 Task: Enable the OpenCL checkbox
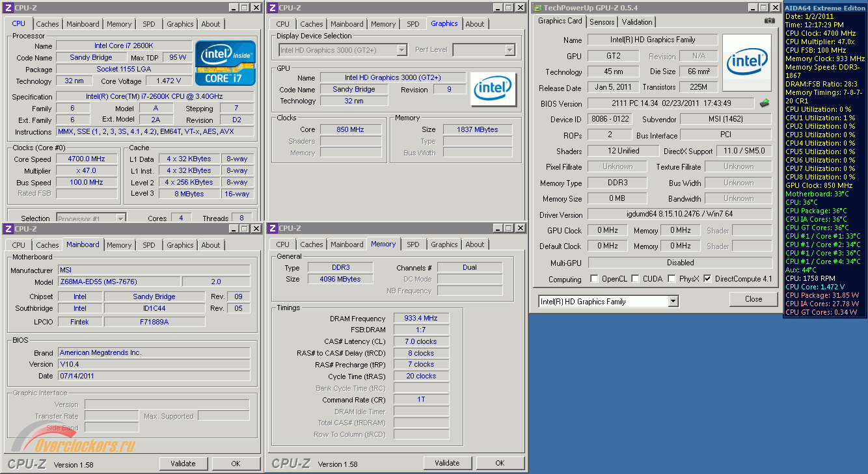(594, 279)
